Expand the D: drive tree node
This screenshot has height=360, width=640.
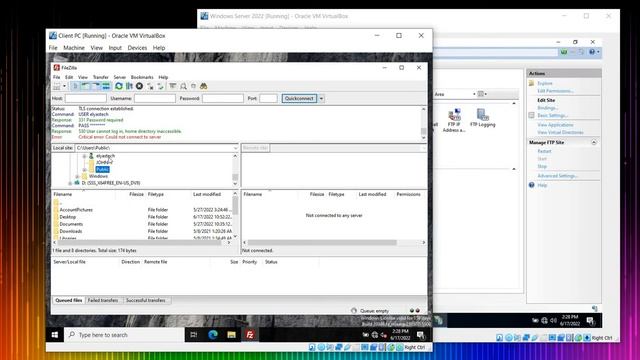click(70, 183)
